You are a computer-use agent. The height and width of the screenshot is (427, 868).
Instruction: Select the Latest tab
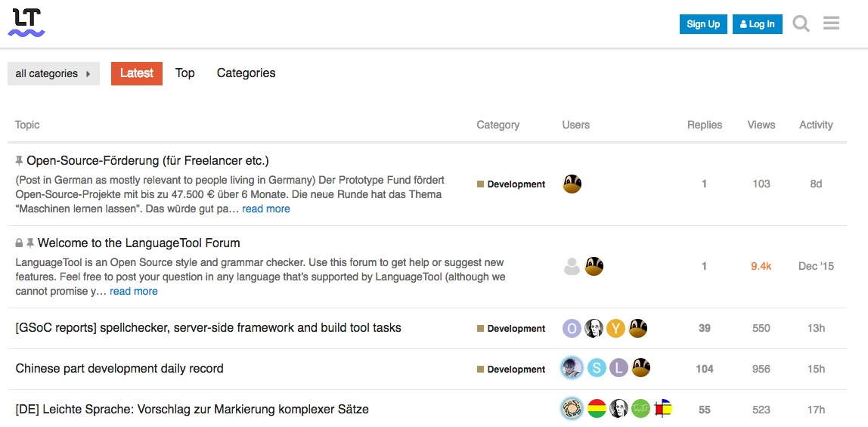coord(137,73)
